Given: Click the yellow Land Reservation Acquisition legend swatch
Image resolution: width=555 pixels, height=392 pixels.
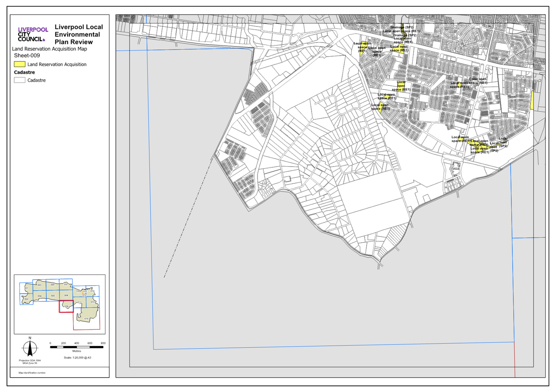Looking at the screenshot, I should click(20, 64).
